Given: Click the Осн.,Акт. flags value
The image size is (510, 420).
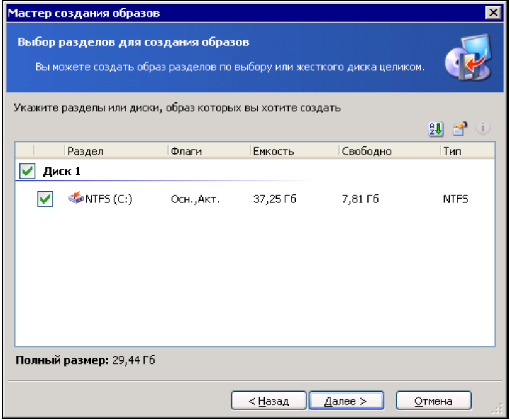Looking at the screenshot, I should point(196,199).
